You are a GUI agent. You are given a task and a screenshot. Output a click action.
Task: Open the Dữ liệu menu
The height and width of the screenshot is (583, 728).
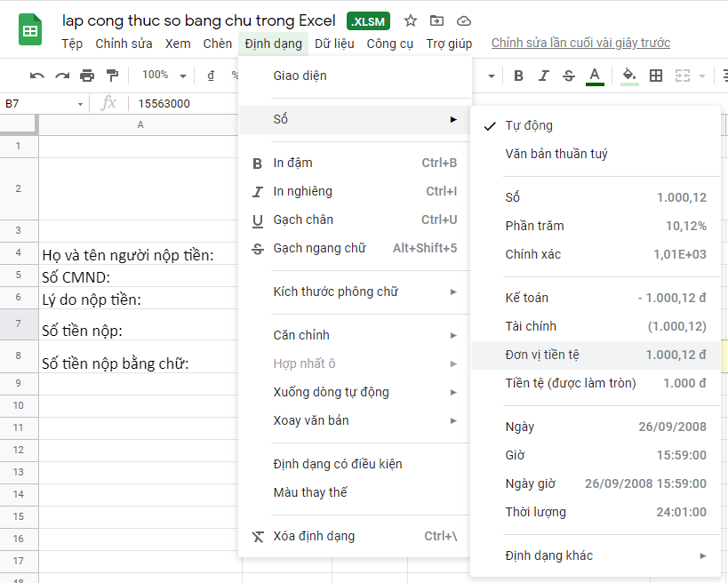[334, 42]
